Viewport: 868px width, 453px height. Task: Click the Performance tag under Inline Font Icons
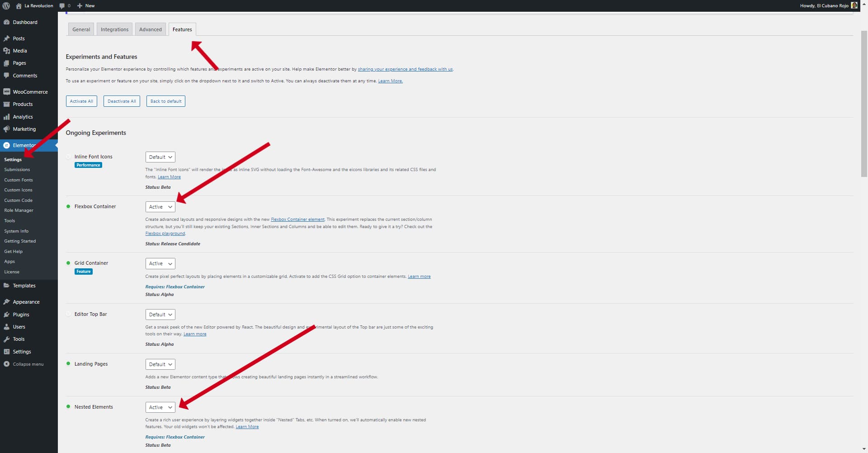(x=88, y=165)
